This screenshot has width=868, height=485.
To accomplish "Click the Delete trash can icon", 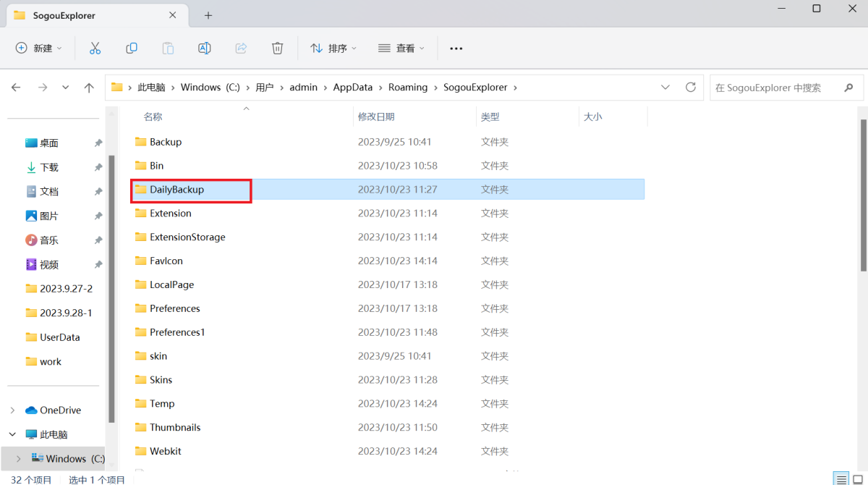I will tap(277, 48).
